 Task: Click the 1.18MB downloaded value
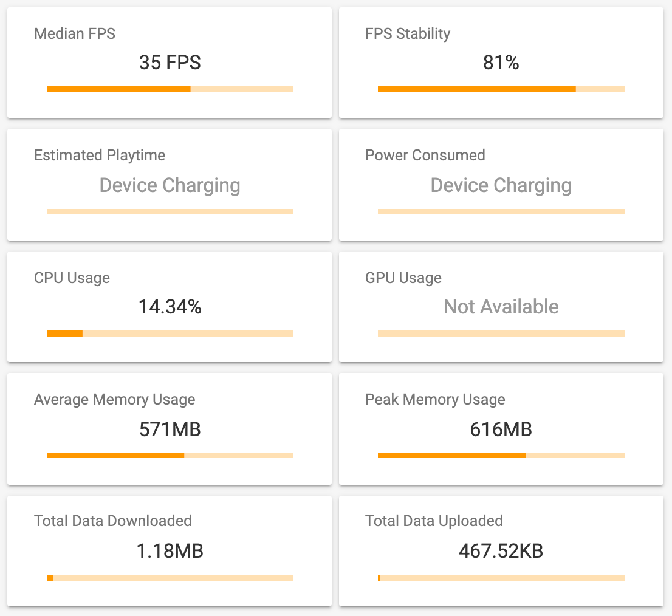170,551
